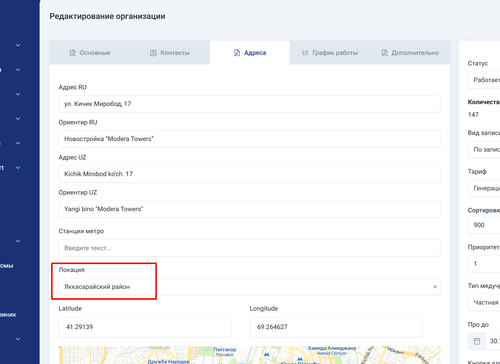The width and height of the screenshot is (500, 364).
Task: Clear the Яккасарайский район selection
Action: coord(435,287)
